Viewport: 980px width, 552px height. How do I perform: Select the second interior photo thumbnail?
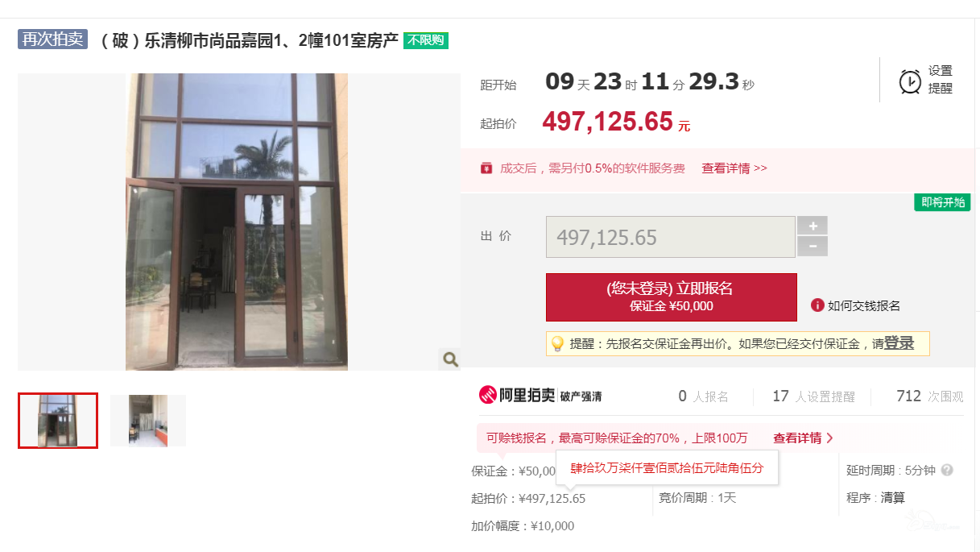148,421
